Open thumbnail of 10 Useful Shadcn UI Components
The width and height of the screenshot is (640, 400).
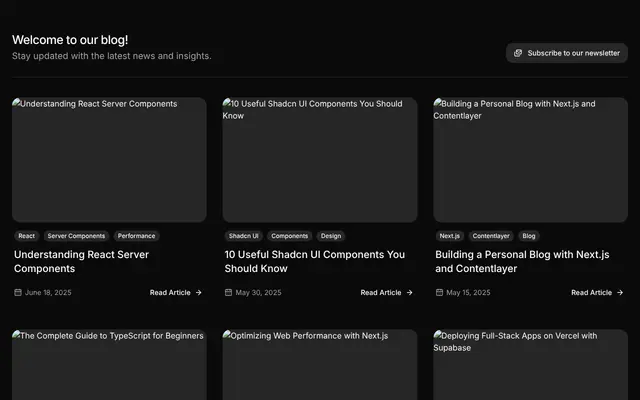(x=320, y=160)
